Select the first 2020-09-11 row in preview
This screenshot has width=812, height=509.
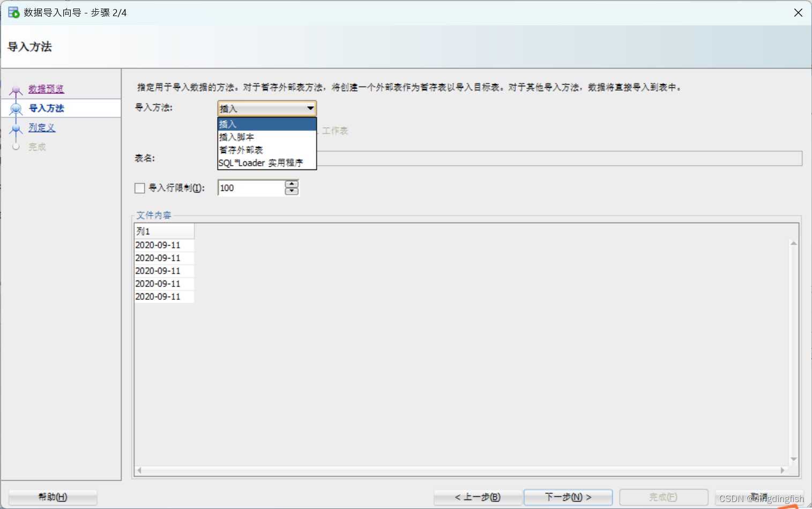pos(164,245)
